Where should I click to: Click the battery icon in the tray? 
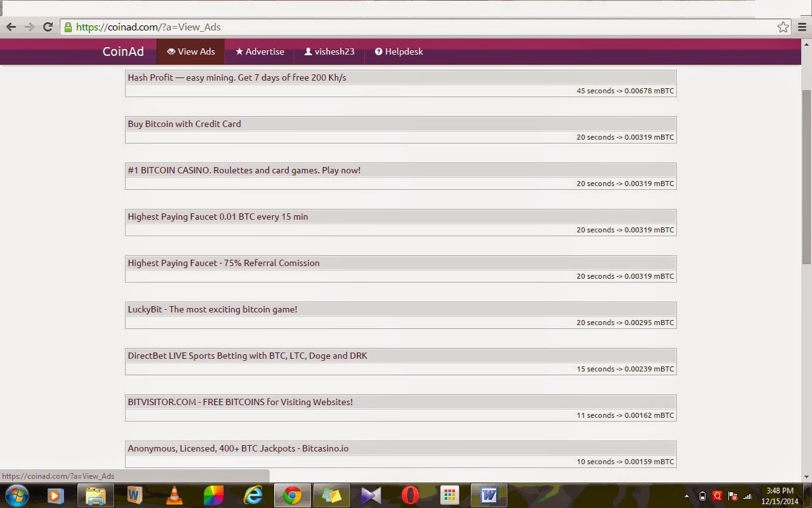[x=702, y=496]
